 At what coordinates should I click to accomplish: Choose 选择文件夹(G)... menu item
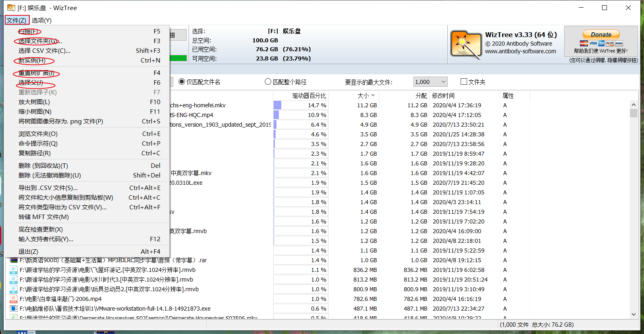87,41
